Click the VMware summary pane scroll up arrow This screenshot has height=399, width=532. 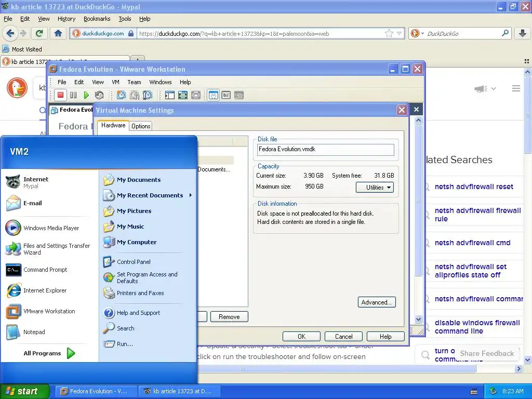pos(418,121)
